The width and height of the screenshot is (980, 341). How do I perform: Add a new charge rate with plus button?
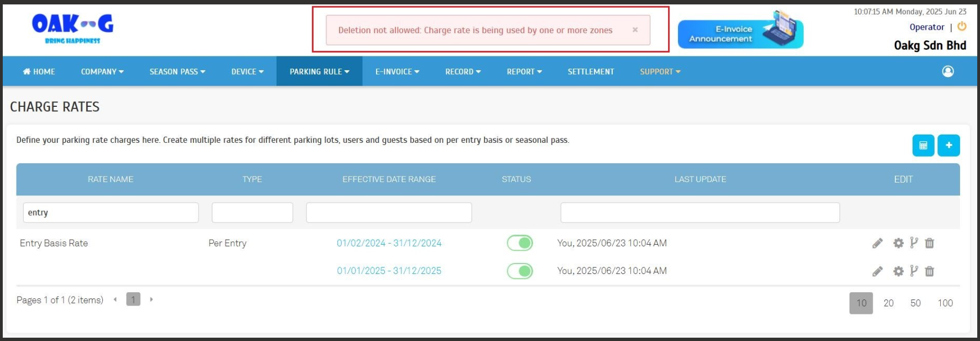click(948, 146)
